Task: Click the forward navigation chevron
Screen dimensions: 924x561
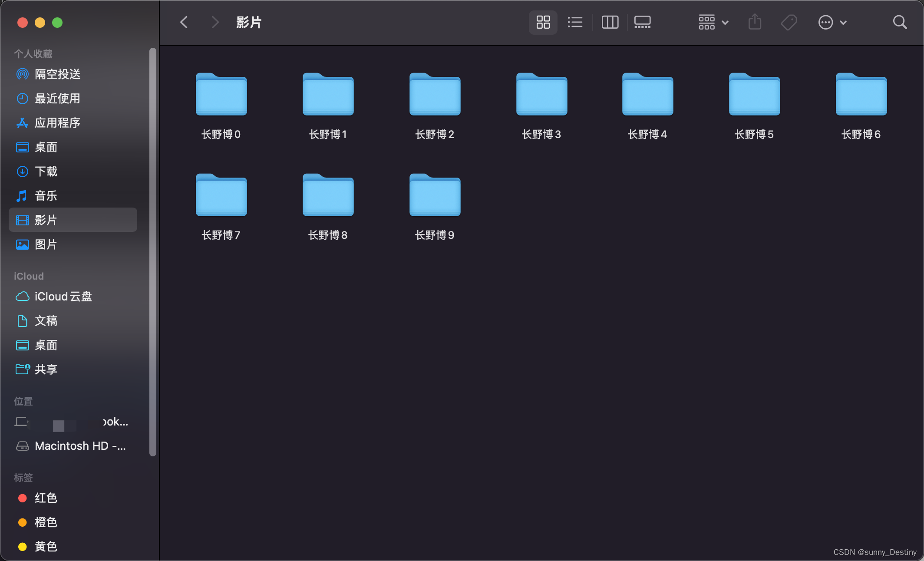Action: pyautogui.click(x=214, y=22)
